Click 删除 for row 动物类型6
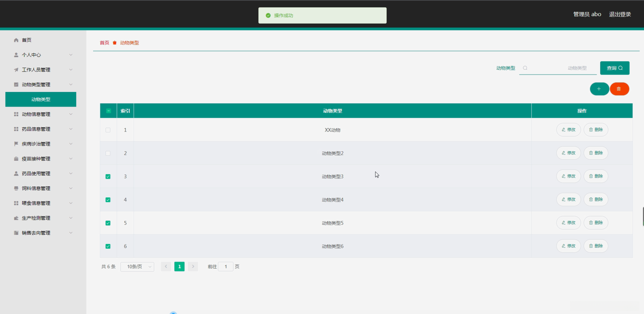This screenshot has height=314, width=644. tap(596, 246)
